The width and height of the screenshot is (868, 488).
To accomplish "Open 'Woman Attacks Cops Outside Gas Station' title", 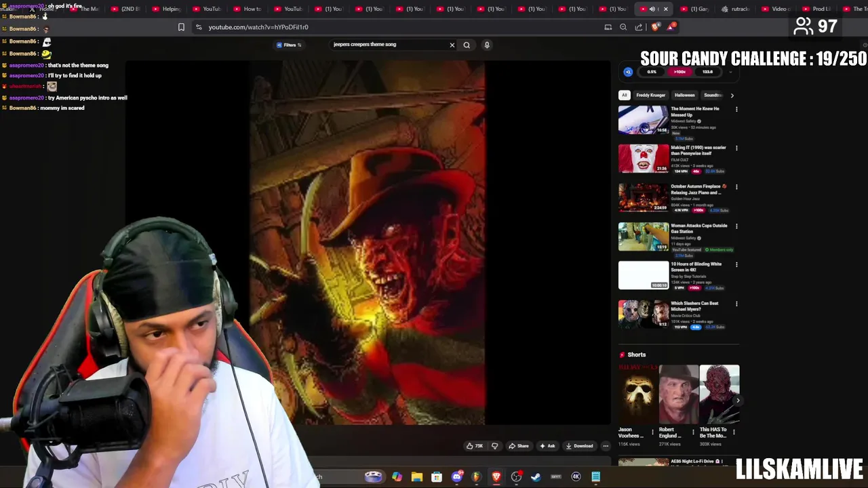I will pos(698,228).
